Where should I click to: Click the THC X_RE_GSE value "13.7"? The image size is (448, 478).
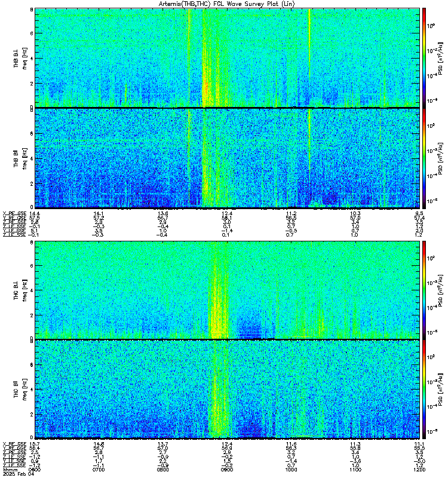tap(163, 444)
